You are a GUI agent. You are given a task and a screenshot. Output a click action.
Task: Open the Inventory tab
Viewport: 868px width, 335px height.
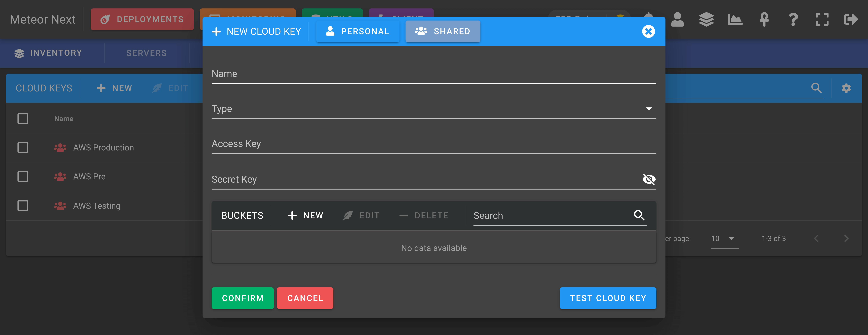click(x=48, y=53)
